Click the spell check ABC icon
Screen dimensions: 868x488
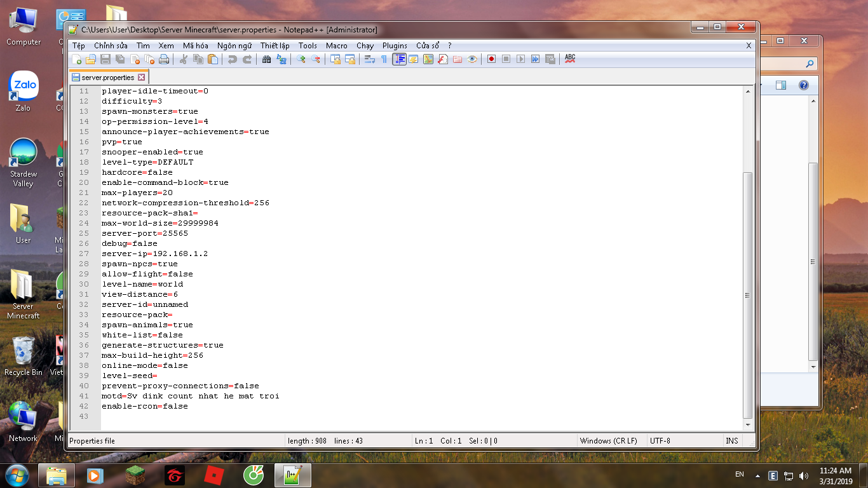pyautogui.click(x=570, y=58)
